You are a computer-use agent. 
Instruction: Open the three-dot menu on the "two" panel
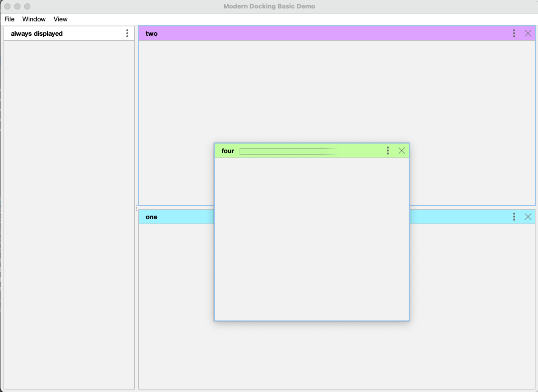click(x=514, y=33)
